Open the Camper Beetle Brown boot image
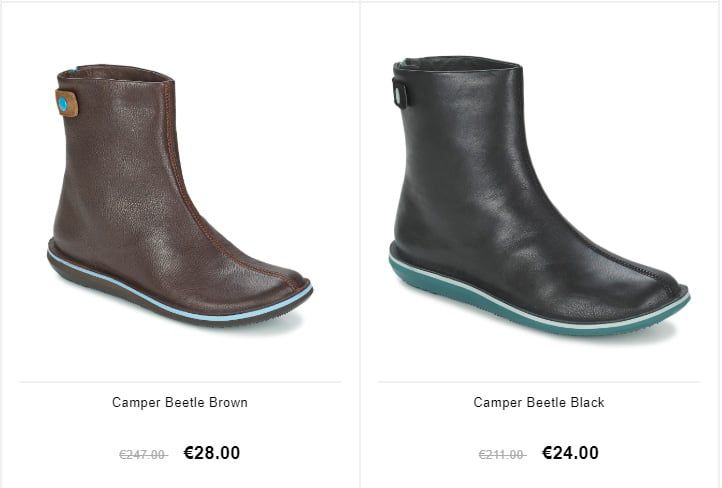 click(180, 196)
